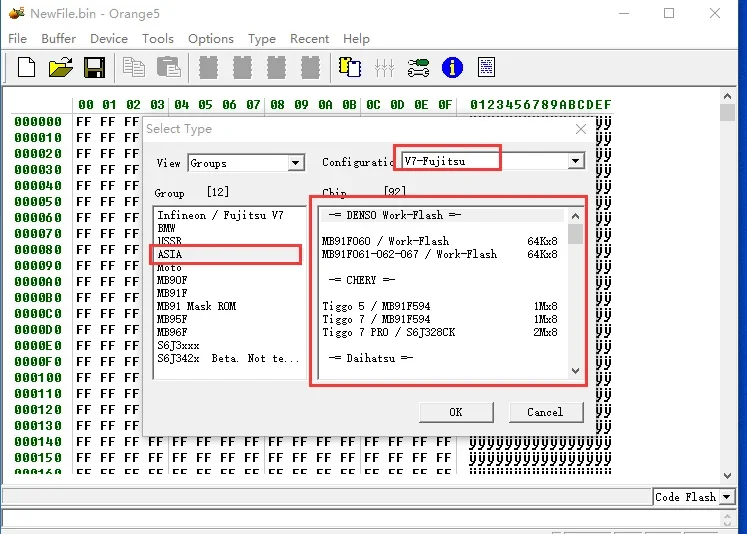Expand the Configuration V7-Fujitsu dropdown
The width and height of the screenshot is (747, 534).
(575, 161)
